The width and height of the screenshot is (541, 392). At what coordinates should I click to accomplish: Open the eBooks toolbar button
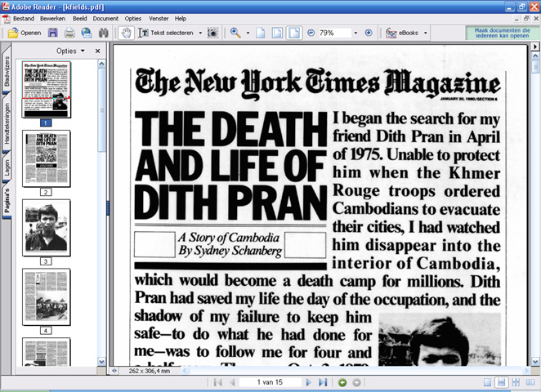[402, 33]
